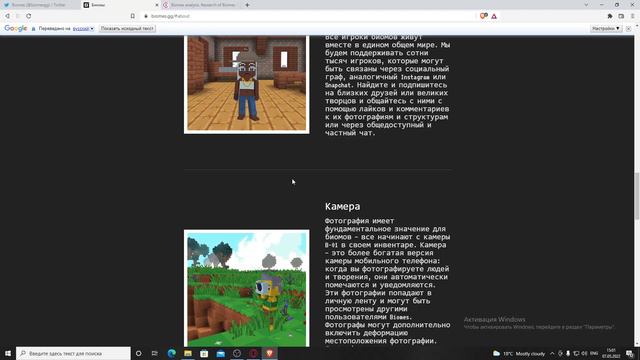Bookmark this page via bookmark icon
The width and height of the screenshot is (640, 360).
point(133,16)
